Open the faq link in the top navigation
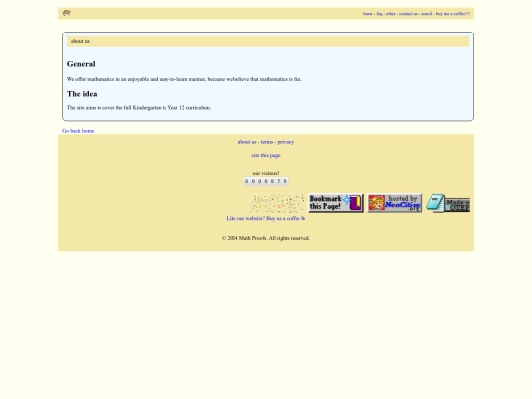This screenshot has width=532, height=399. coord(379,14)
